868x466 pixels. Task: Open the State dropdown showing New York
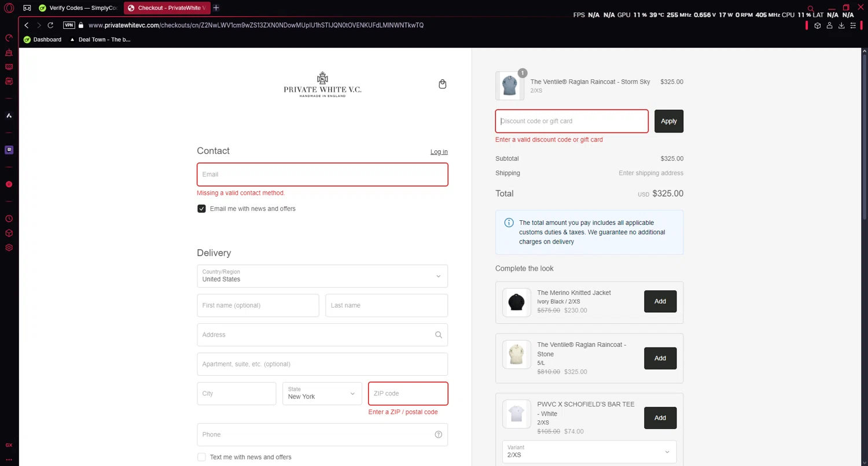[x=322, y=394]
